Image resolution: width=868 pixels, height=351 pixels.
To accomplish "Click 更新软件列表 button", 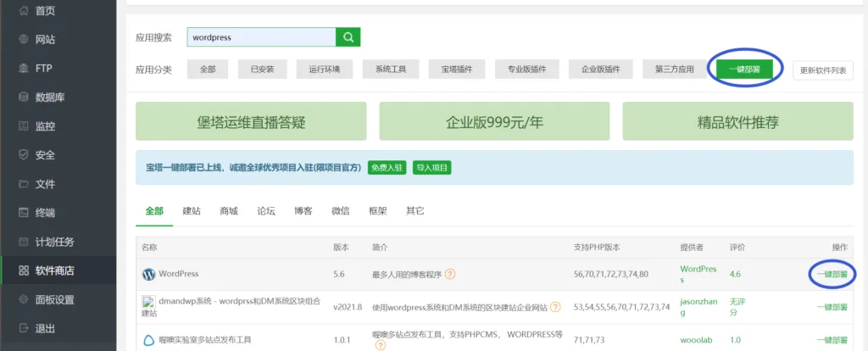I will pyautogui.click(x=823, y=70).
